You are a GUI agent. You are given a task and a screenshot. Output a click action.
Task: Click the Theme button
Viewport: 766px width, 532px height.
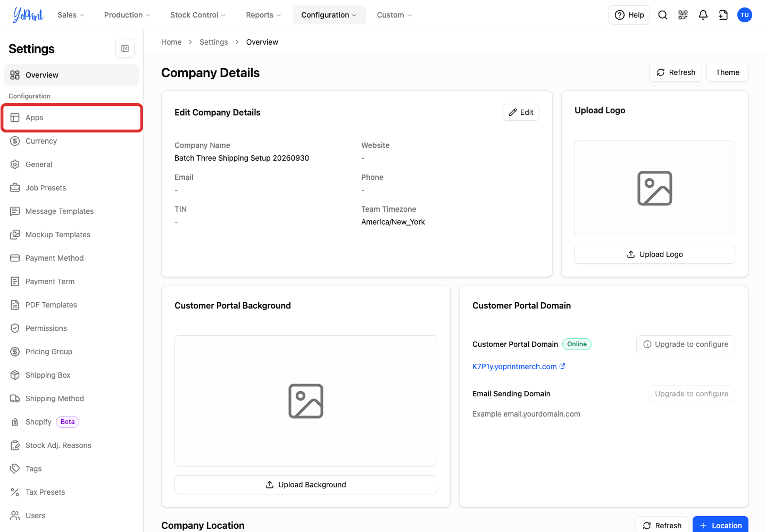pyautogui.click(x=727, y=72)
